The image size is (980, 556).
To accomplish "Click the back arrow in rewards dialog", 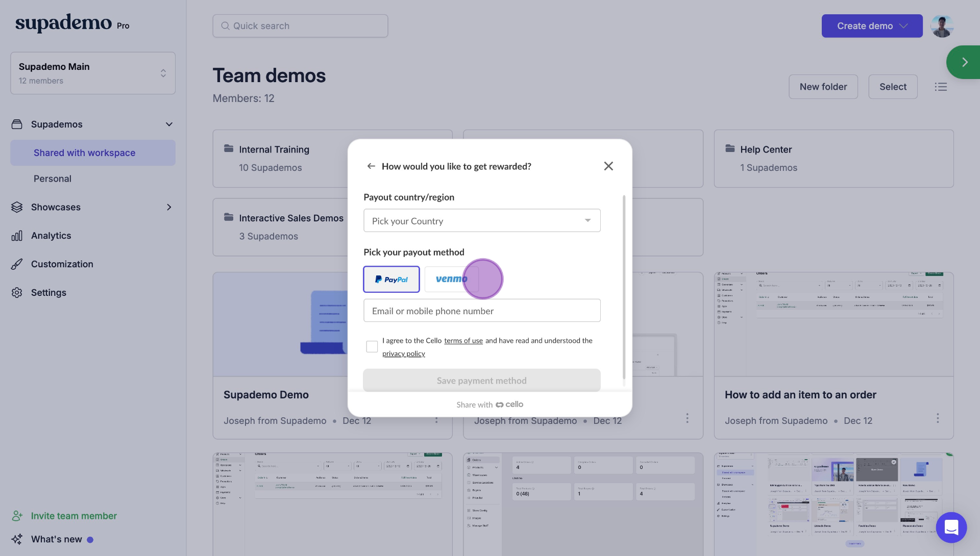I will click(x=371, y=166).
